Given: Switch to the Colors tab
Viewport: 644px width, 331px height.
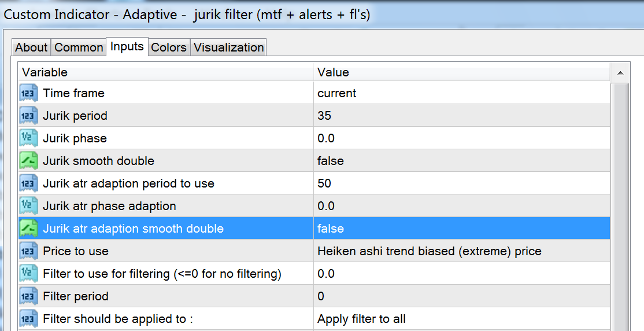Looking at the screenshot, I should (169, 47).
